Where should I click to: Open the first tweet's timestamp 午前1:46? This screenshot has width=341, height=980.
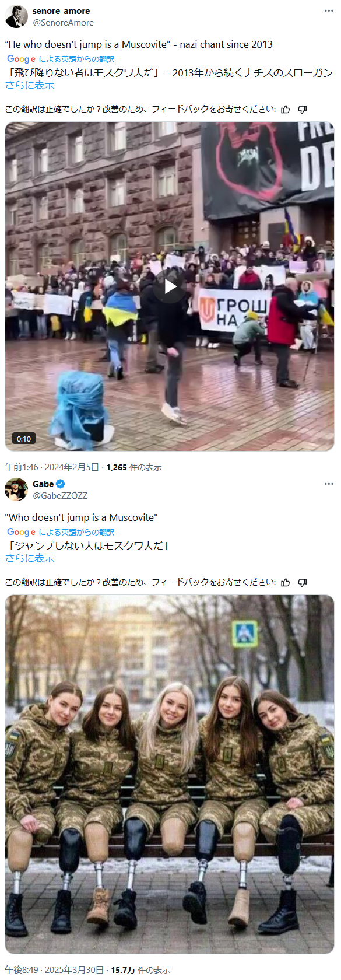[x=22, y=467]
